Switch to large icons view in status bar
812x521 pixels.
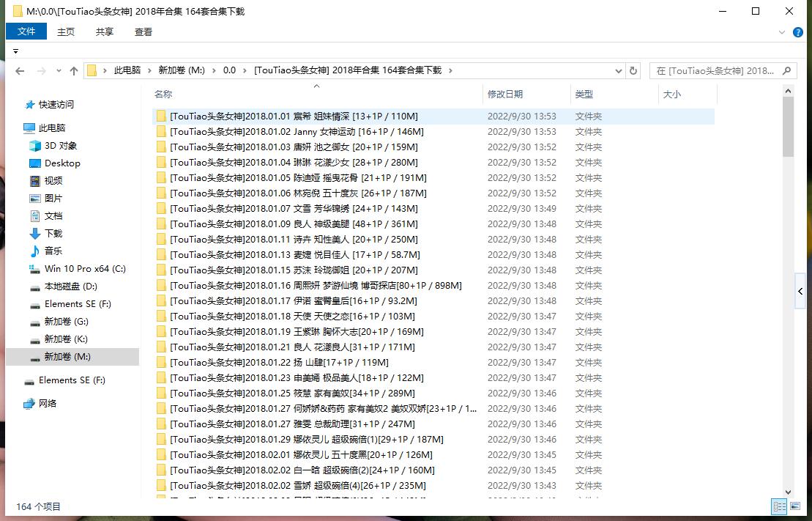coord(794,506)
